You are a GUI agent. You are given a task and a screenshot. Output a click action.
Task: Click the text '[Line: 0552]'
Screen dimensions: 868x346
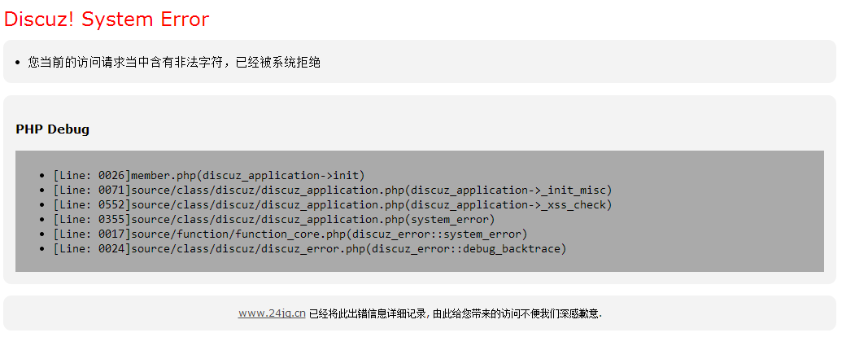(92, 205)
